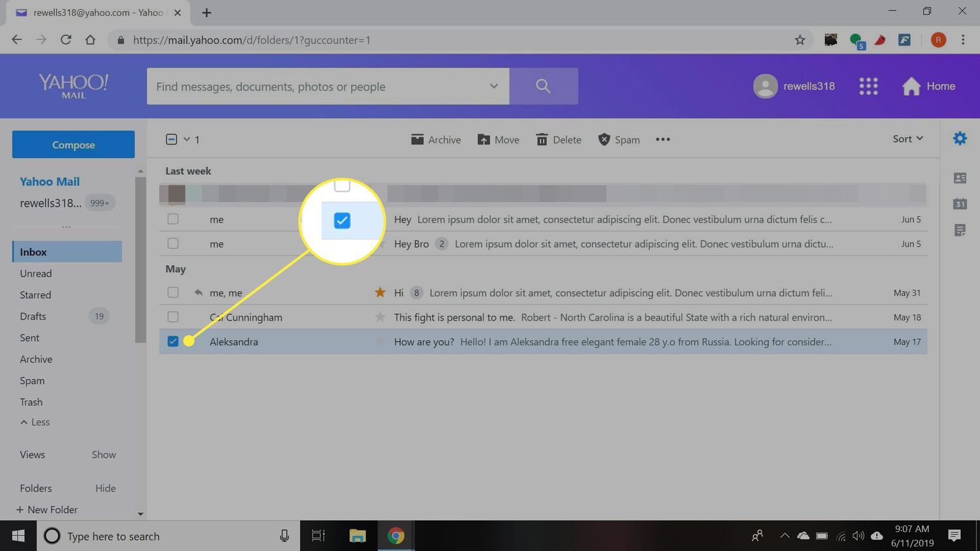Mark selected message as Spam
Image resolution: width=980 pixels, height=551 pixels.
(x=619, y=140)
